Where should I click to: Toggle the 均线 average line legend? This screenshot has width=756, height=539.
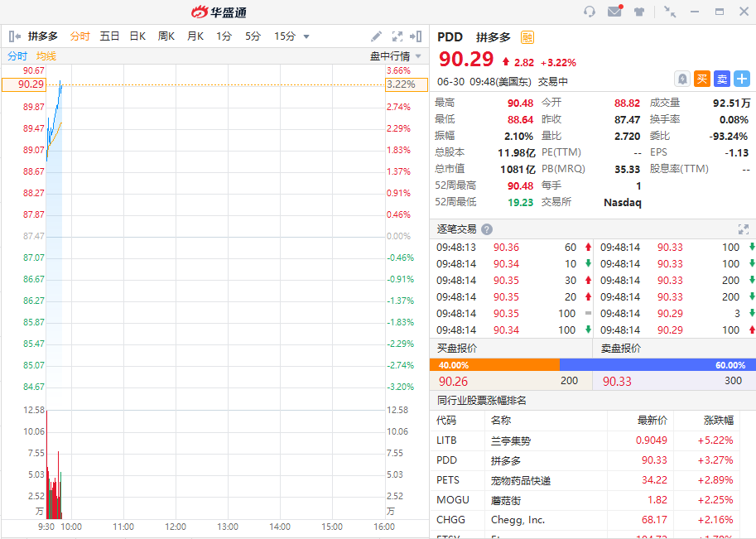coord(46,56)
